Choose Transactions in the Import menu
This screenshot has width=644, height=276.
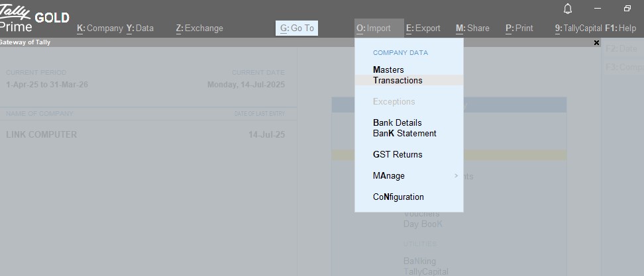pyautogui.click(x=398, y=80)
